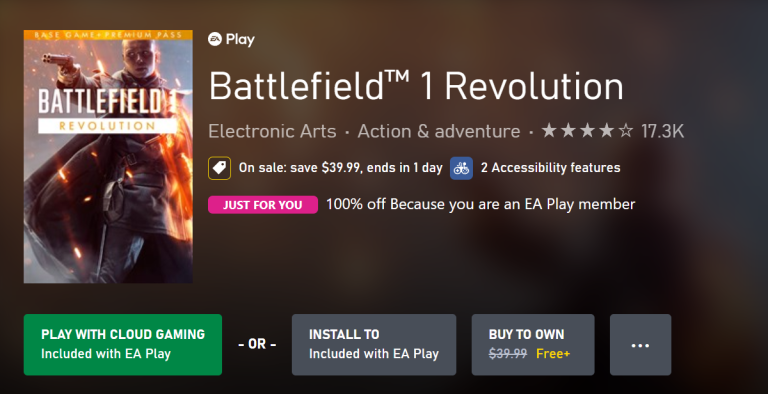
Task: Click the 100% off EA Play member text
Action: 480,204
